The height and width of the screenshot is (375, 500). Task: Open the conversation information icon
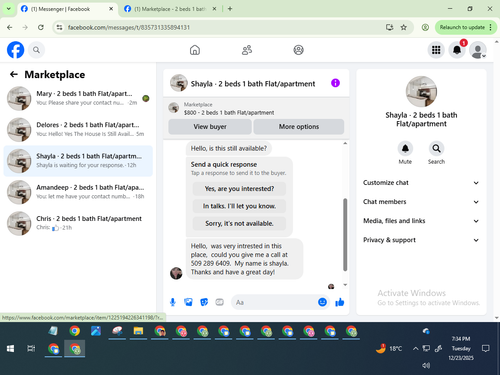coord(335,83)
